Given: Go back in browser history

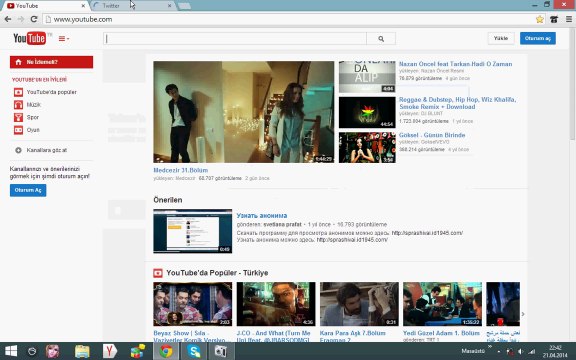Looking at the screenshot, I should coord(8,19).
